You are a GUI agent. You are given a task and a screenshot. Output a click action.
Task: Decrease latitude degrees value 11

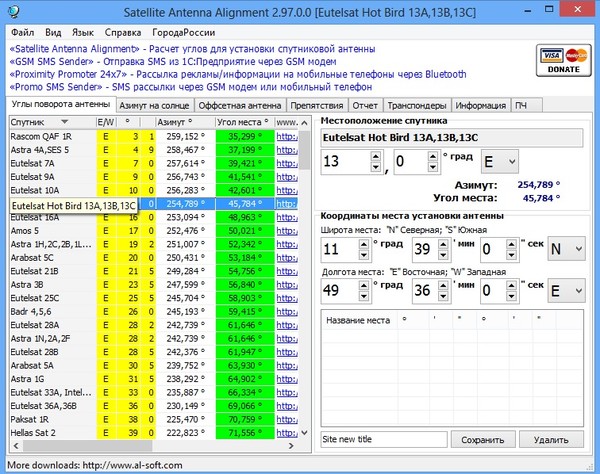pos(364,255)
